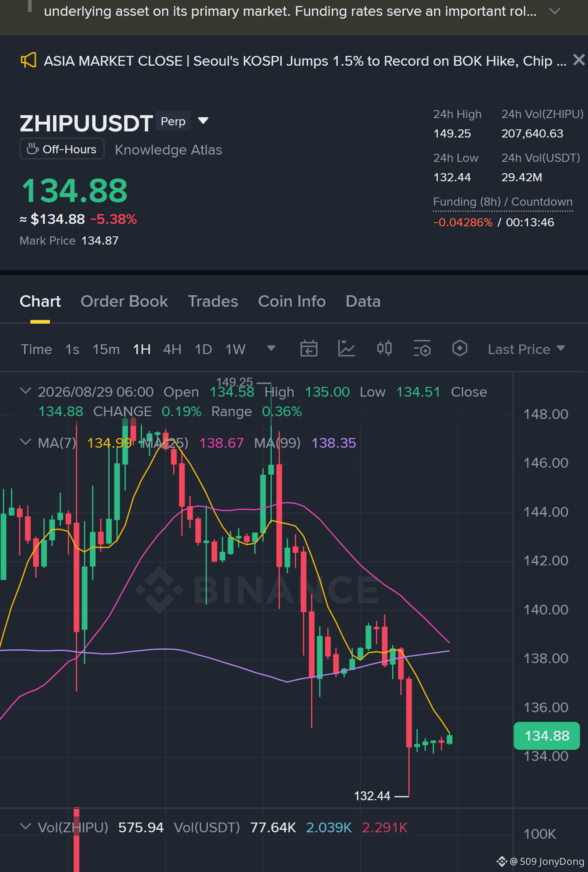
Task: Open the Coin Info tab
Action: click(292, 301)
